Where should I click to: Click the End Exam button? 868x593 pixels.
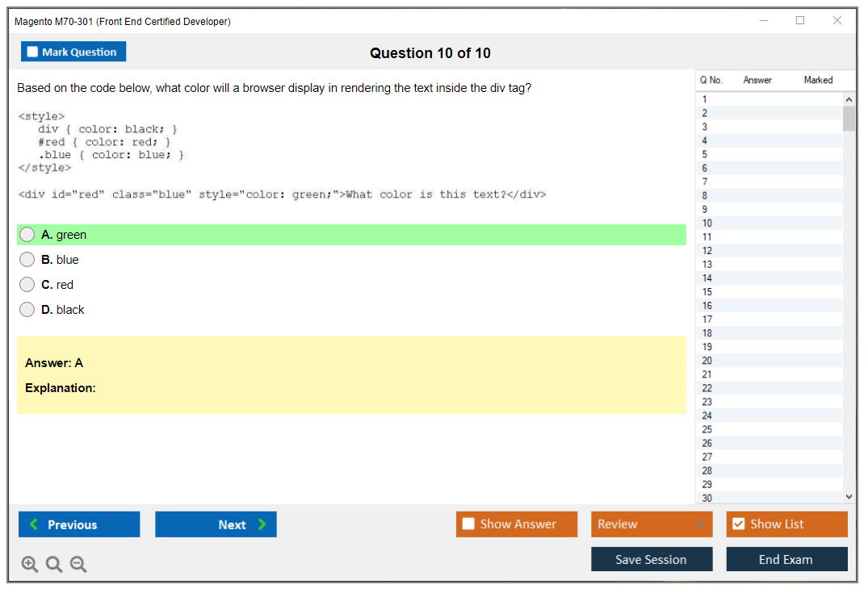[786, 559]
